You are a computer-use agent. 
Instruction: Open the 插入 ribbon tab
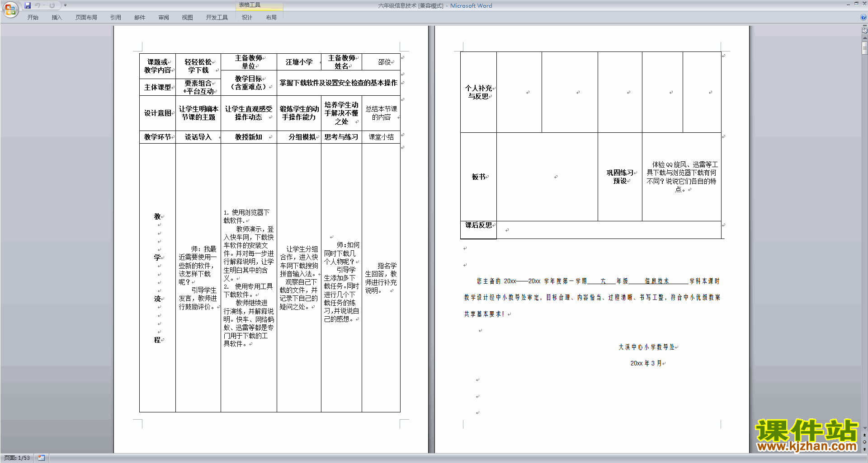[57, 17]
